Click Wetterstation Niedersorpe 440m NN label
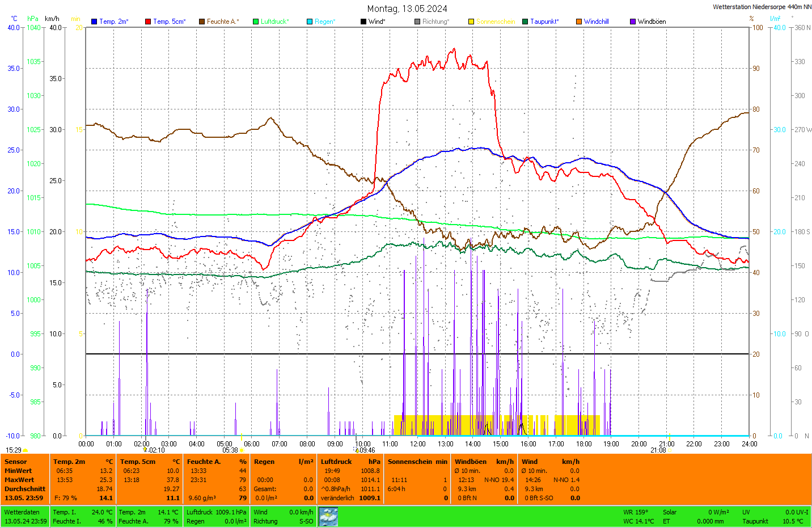Viewport: 812px width, 528px height. (x=762, y=7)
